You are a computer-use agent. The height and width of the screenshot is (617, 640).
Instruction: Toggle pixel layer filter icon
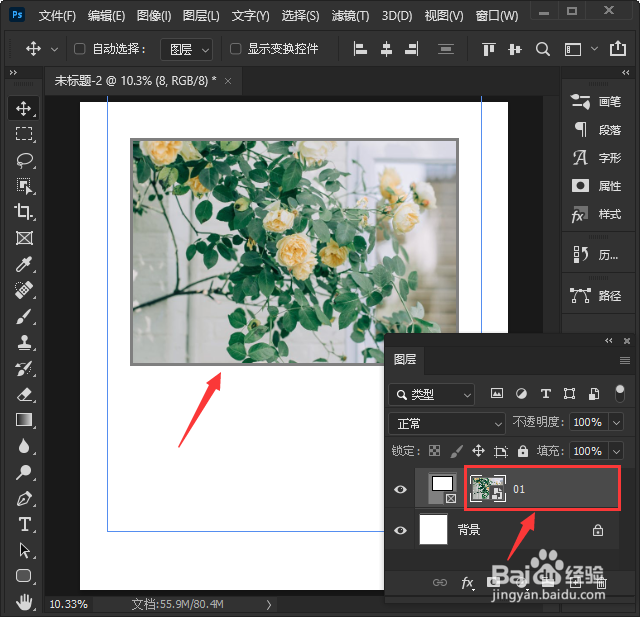[497, 393]
